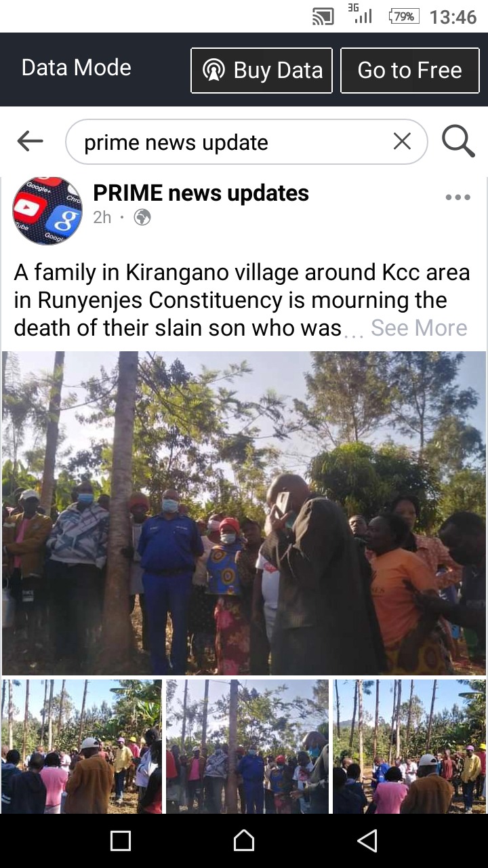Tap the Android recent apps square button

point(121,841)
